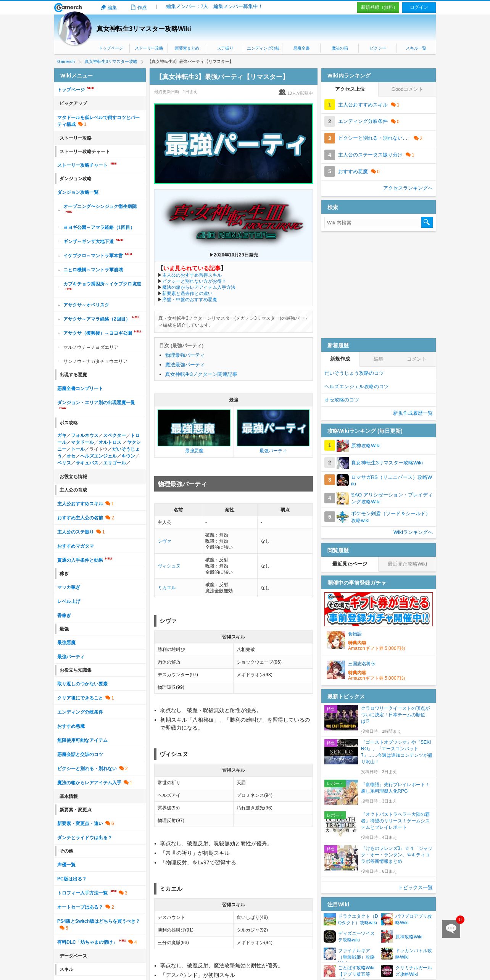The width and height of the screenshot is (490, 980).
Task: Select 最近見た攻略Wiki tab
Action: pyautogui.click(x=407, y=564)
